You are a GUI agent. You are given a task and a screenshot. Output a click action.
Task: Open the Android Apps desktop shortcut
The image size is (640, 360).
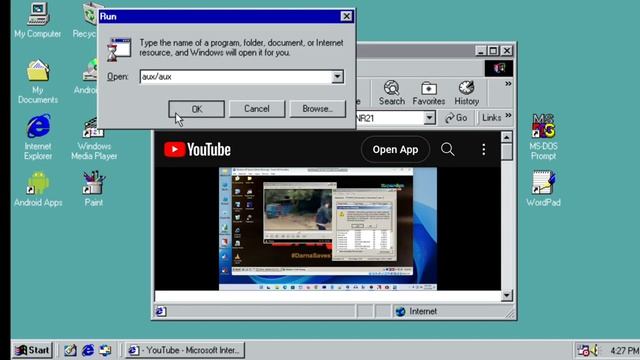coord(38,189)
